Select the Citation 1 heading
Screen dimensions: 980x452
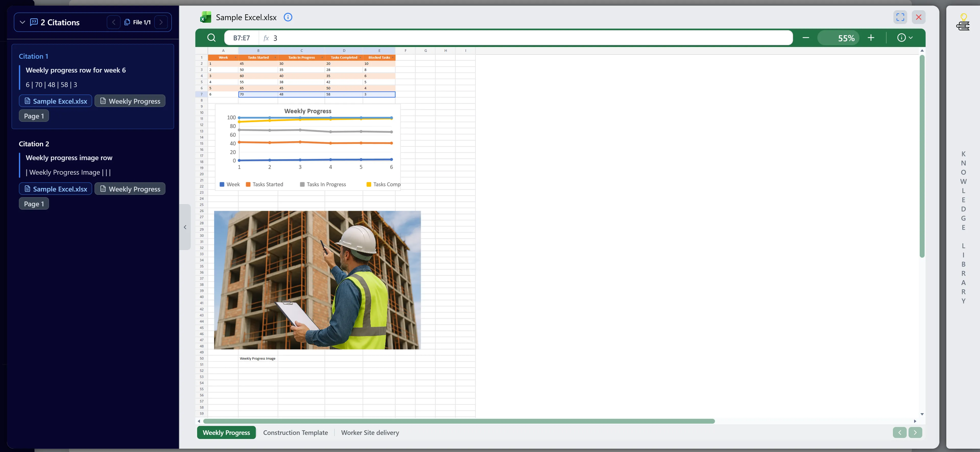[33, 56]
